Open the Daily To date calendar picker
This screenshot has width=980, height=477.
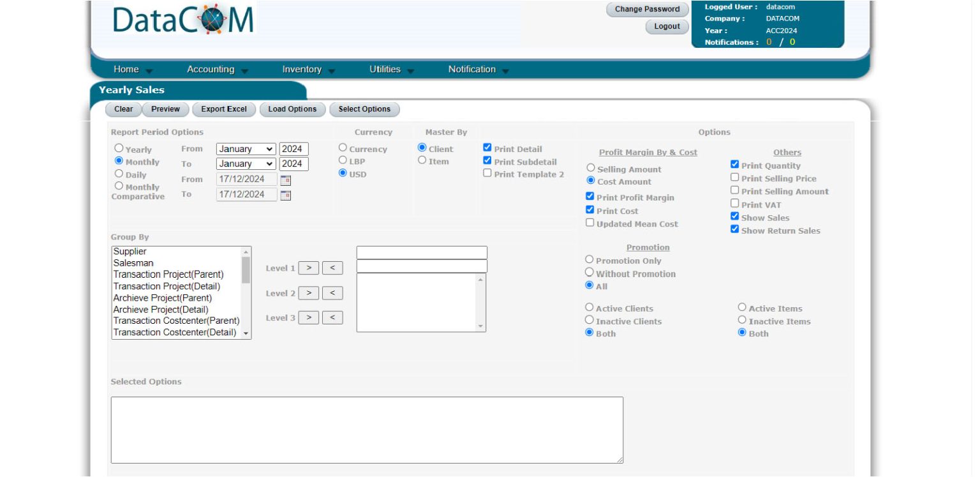[286, 195]
